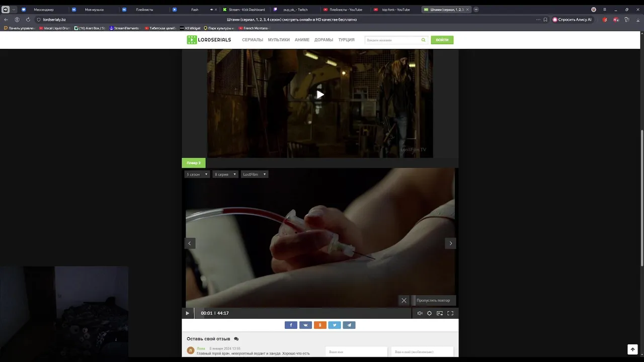Go back with browser back arrow
The width and height of the screenshot is (644, 362).
(x=6, y=20)
